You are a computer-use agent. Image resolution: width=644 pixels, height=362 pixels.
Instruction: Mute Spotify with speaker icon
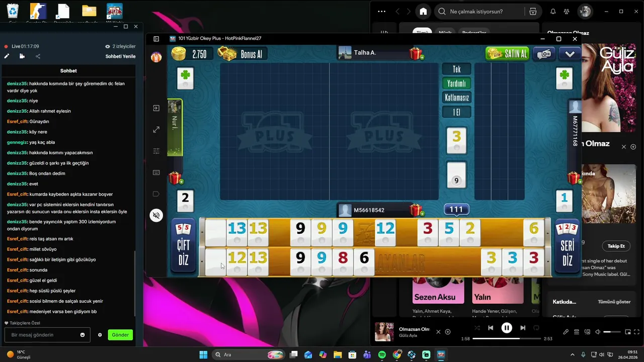pyautogui.click(x=598, y=332)
